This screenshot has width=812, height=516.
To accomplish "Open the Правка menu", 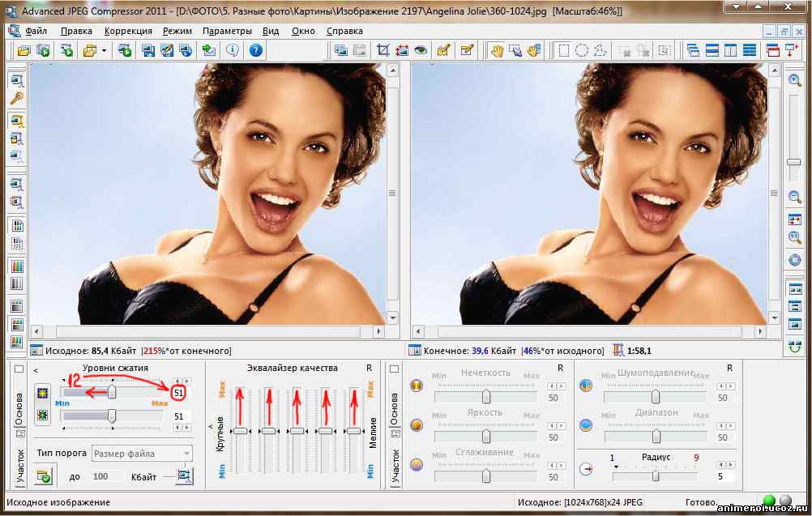I will [76, 31].
